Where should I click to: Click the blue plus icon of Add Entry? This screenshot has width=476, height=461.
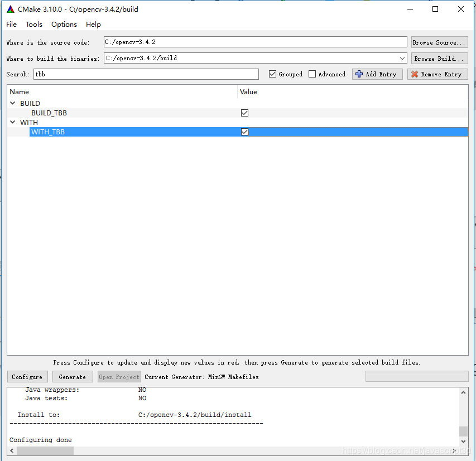tap(359, 74)
